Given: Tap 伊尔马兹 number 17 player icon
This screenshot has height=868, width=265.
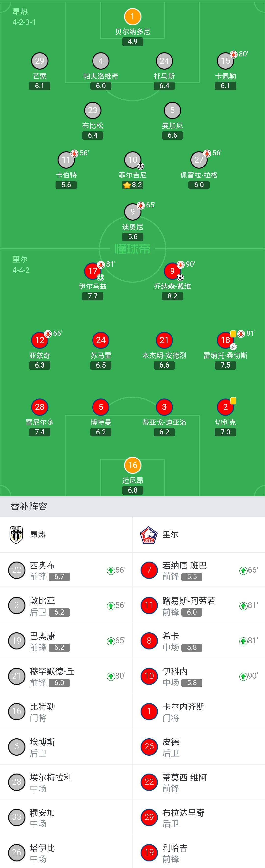Looking at the screenshot, I should click(x=93, y=271).
